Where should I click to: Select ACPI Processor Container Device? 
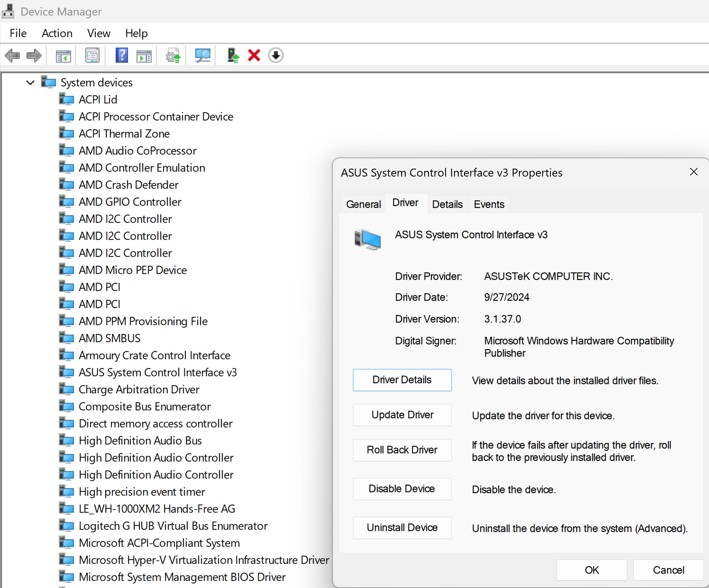point(156,117)
